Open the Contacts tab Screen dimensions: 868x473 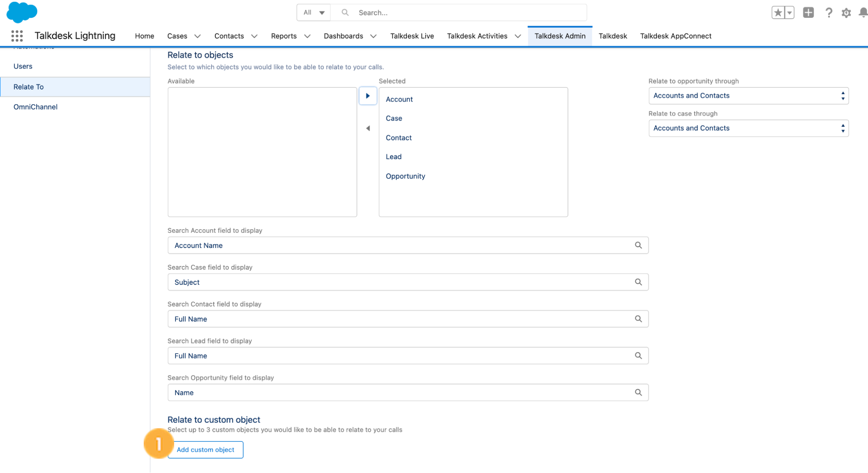tap(229, 36)
